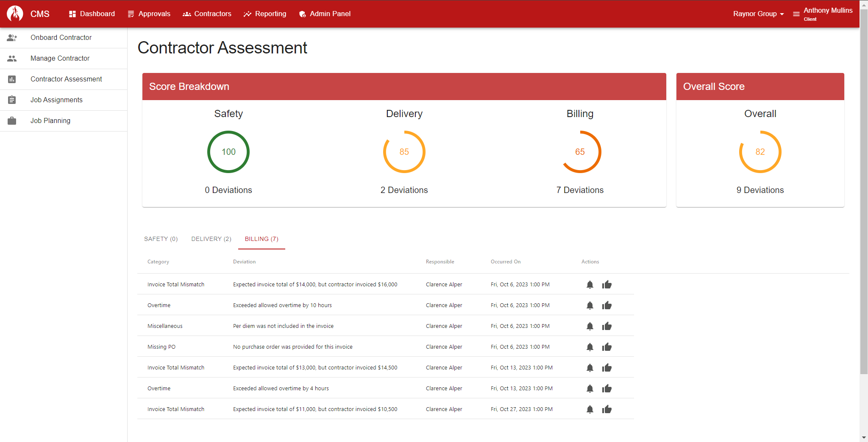Click the Contractor Assessment chart icon
Screen dimensions: 868x442
click(12, 79)
